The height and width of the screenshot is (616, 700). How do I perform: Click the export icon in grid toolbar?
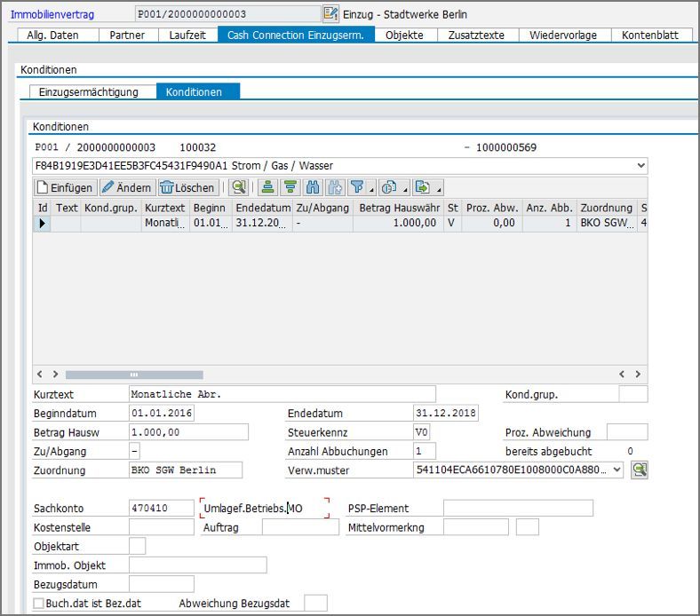pos(423,187)
